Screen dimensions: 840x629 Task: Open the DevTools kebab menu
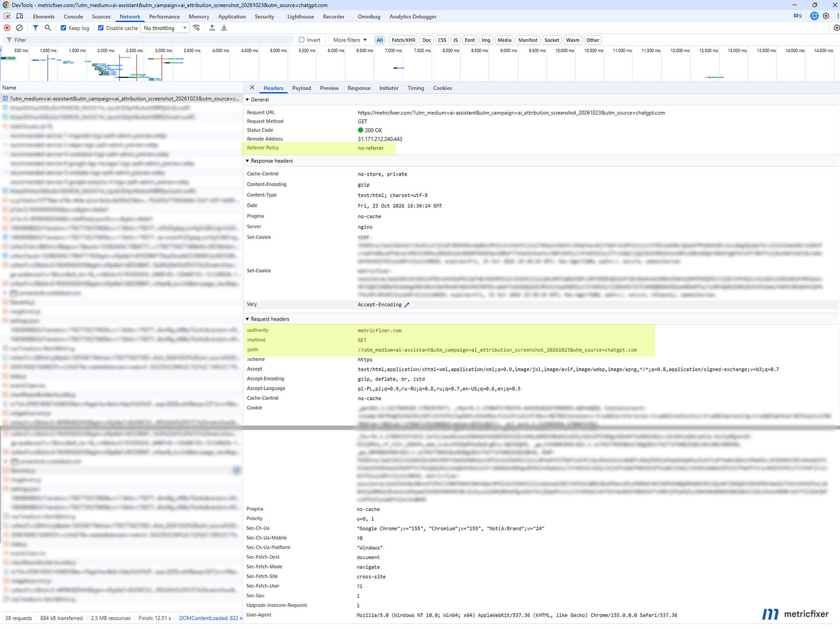[837, 16]
